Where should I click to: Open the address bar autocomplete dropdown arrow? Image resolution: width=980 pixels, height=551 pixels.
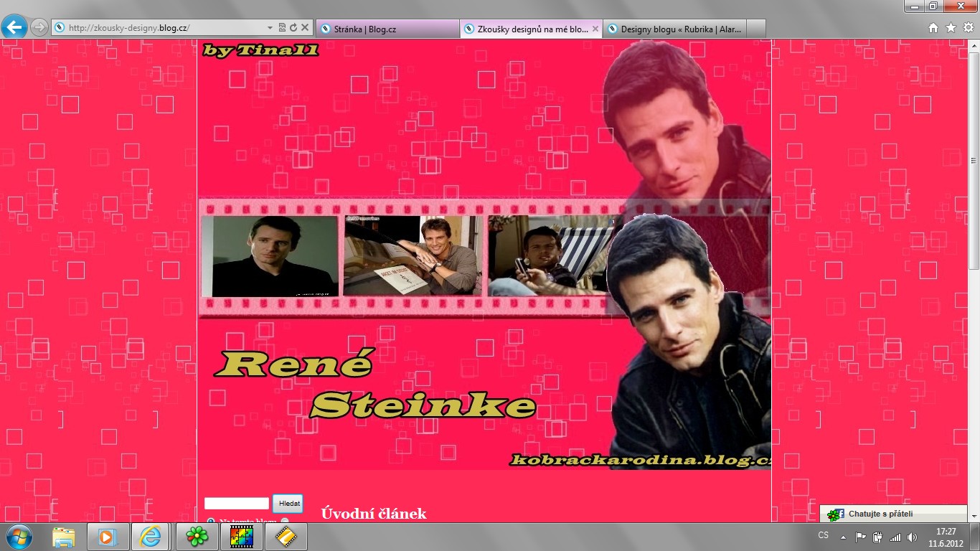click(x=270, y=28)
